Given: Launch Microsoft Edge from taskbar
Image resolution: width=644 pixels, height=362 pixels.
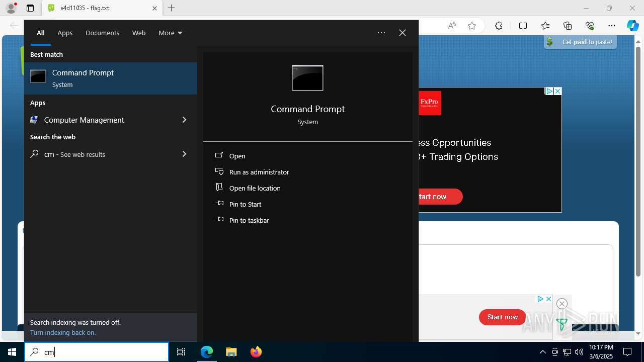Looking at the screenshot, I should (x=207, y=352).
